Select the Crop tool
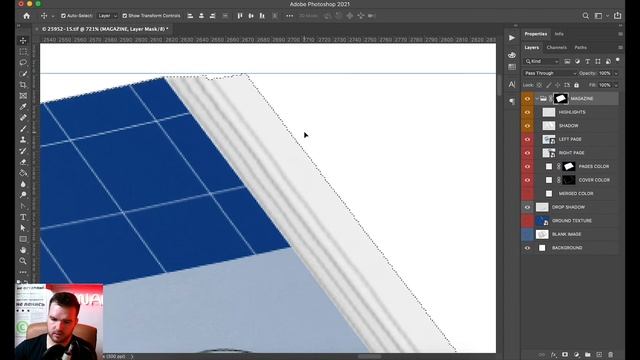 click(23, 84)
